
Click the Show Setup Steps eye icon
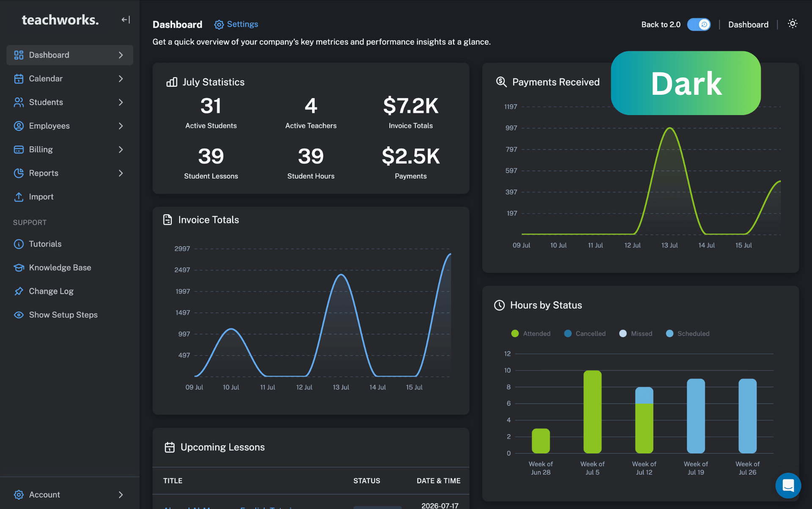click(x=19, y=315)
